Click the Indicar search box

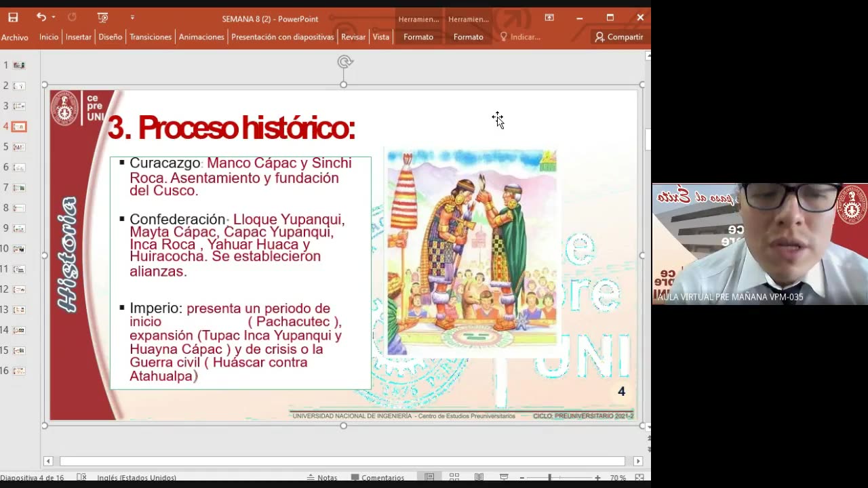click(x=521, y=37)
